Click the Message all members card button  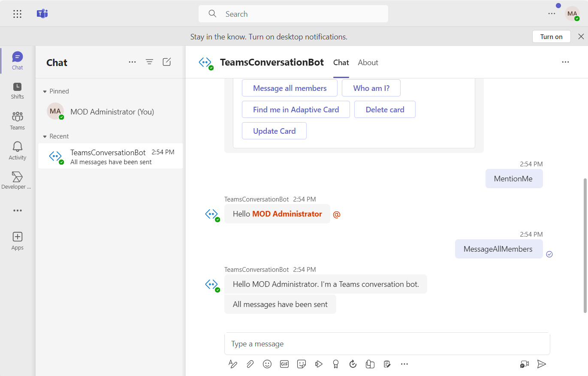point(289,88)
